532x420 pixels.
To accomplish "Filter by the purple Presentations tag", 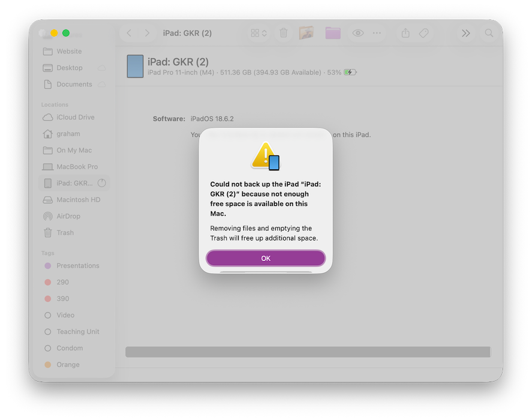I will (77, 266).
